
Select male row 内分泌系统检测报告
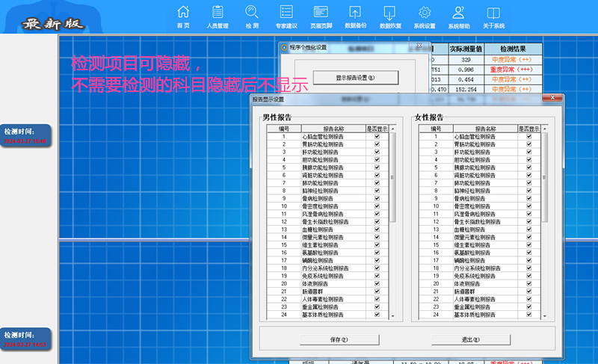(327, 268)
